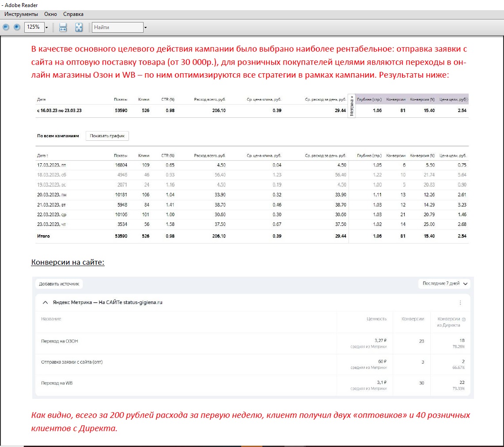Click the Название column header
This screenshot has height=447, width=504.
[51, 319]
